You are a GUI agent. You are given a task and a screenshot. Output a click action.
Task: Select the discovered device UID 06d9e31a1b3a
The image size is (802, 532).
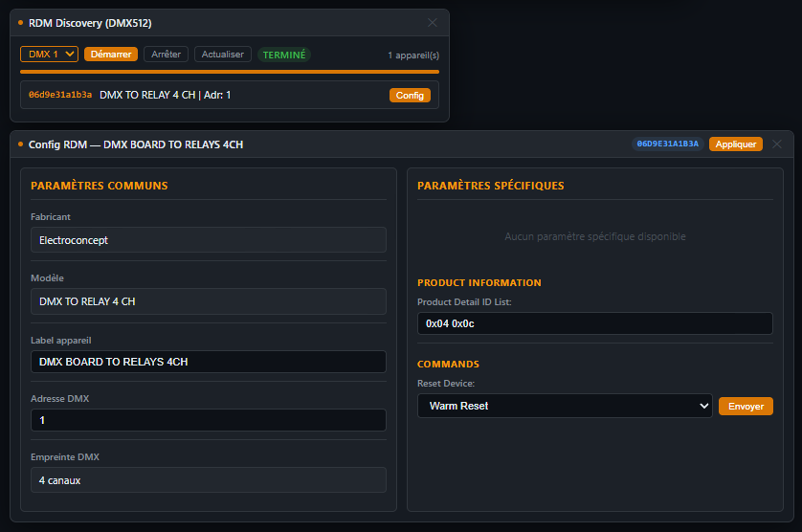60,95
